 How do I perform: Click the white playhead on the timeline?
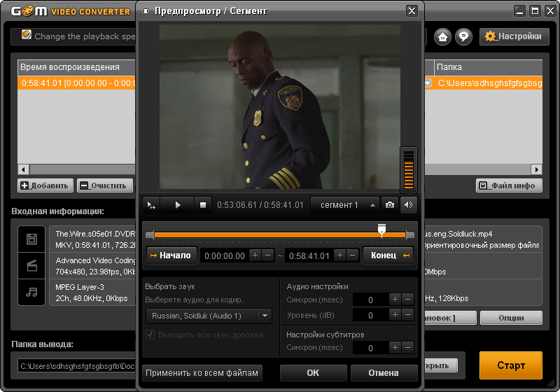click(381, 230)
